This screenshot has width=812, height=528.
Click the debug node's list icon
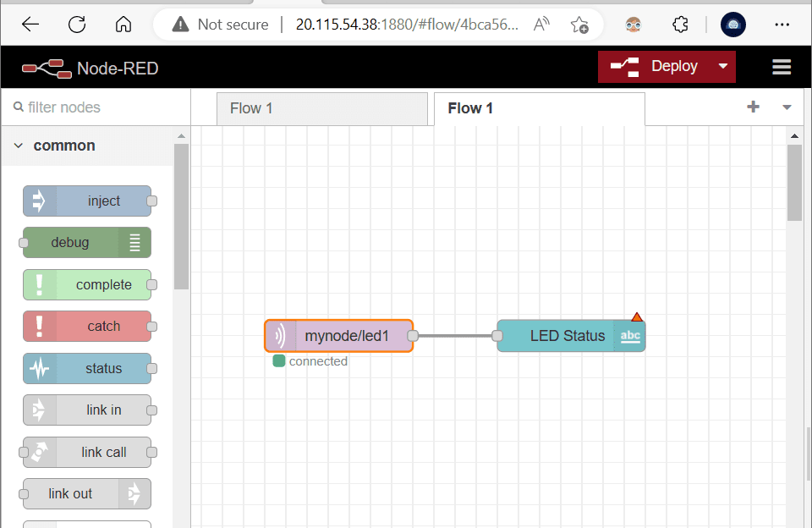click(134, 243)
